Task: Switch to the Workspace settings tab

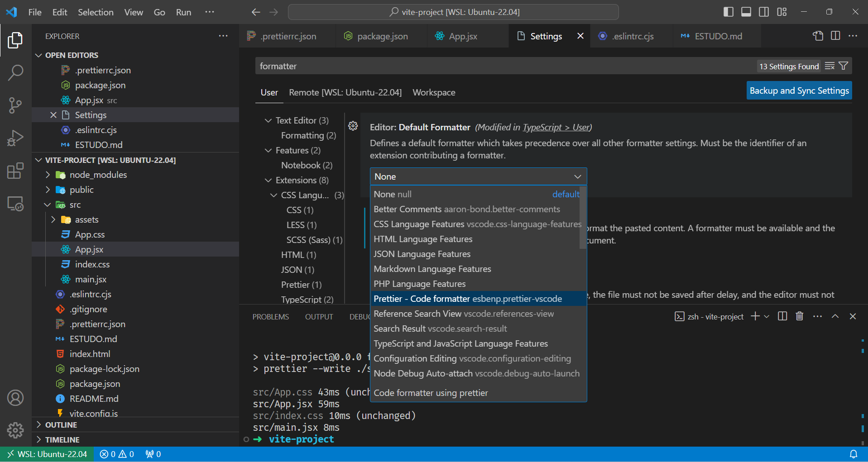Action: [434, 92]
